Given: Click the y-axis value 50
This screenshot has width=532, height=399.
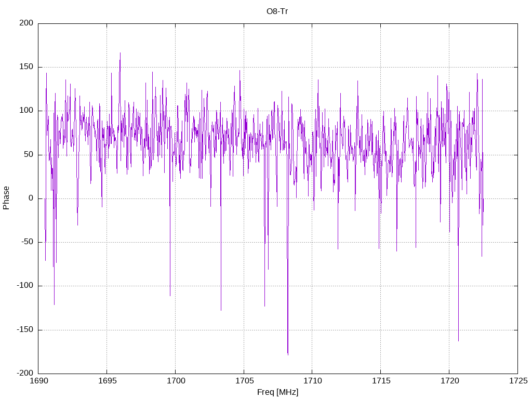Looking at the screenshot, I should click(29, 154).
